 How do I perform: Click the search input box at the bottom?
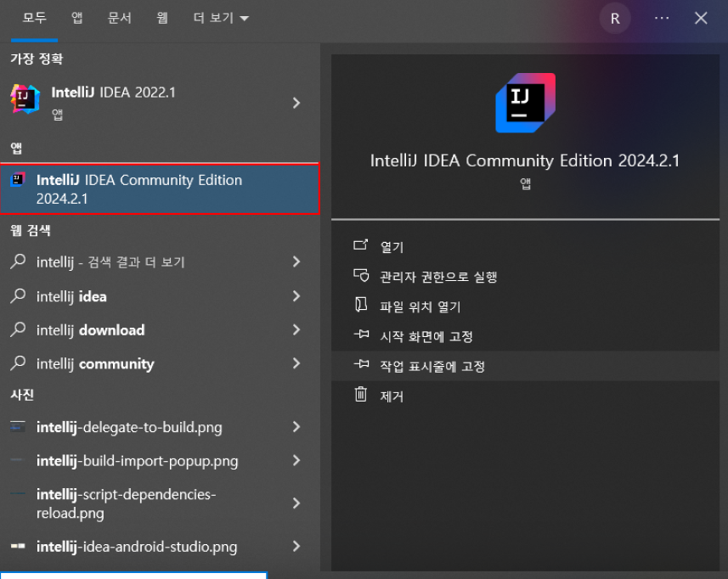coord(133,576)
